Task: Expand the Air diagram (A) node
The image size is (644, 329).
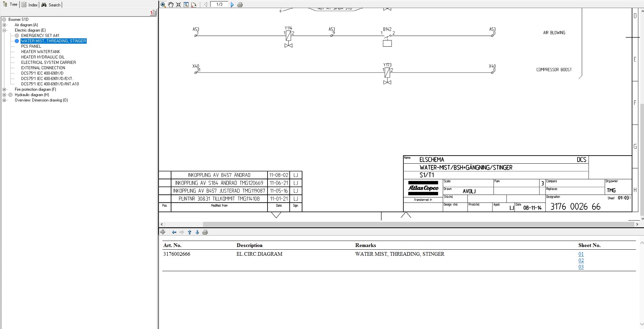Action: point(4,25)
